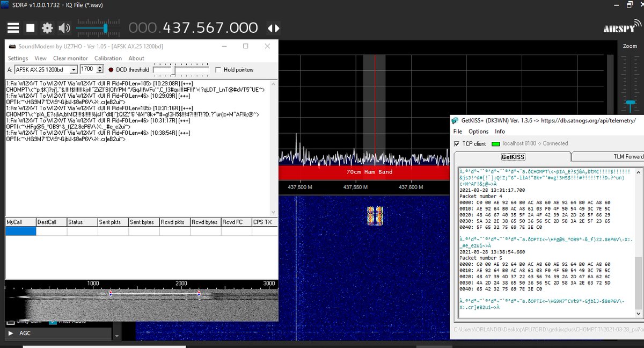Viewport: 644px width, 348px height.
Task: Open the SDR# hamburger menu
Action: (x=13, y=28)
